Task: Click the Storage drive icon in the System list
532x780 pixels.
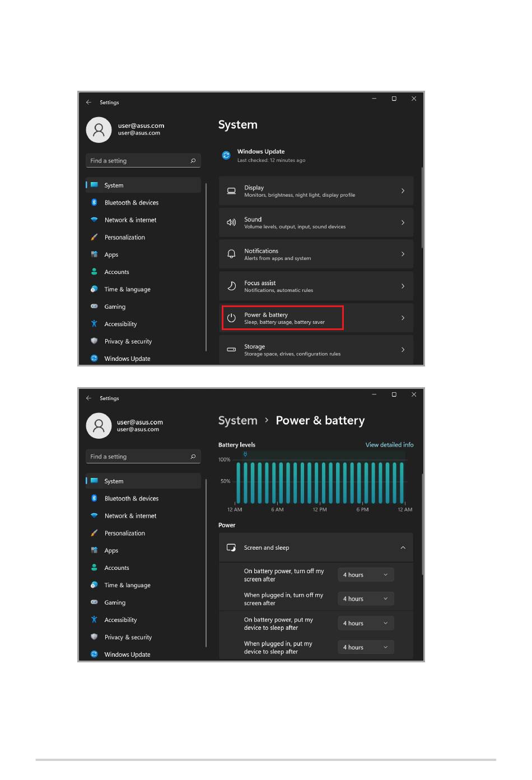Action: coord(231,350)
